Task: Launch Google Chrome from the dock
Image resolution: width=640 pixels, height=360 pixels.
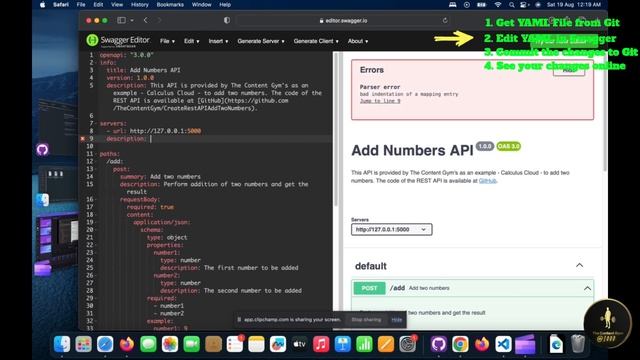Action: pos(460,344)
